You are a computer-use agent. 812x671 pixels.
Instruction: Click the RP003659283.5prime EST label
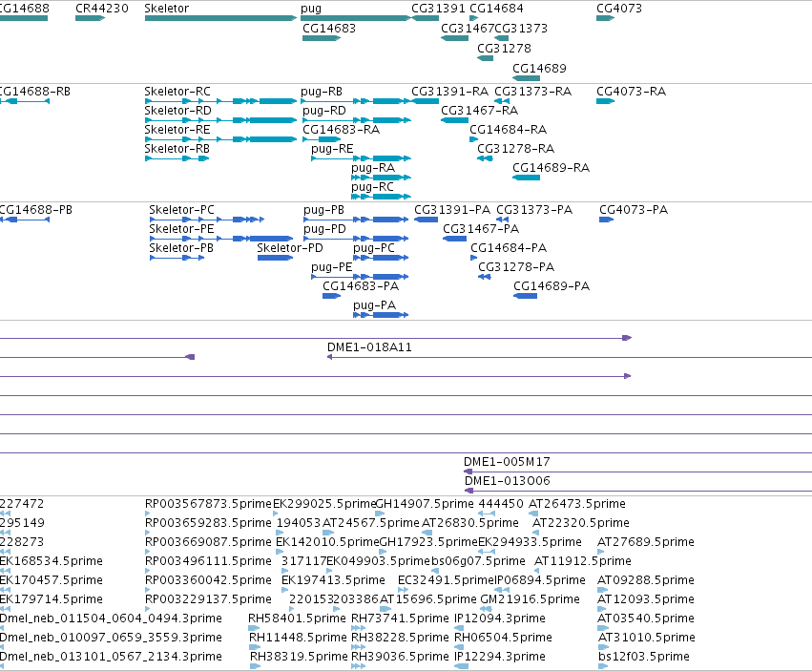(x=208, y=523)
